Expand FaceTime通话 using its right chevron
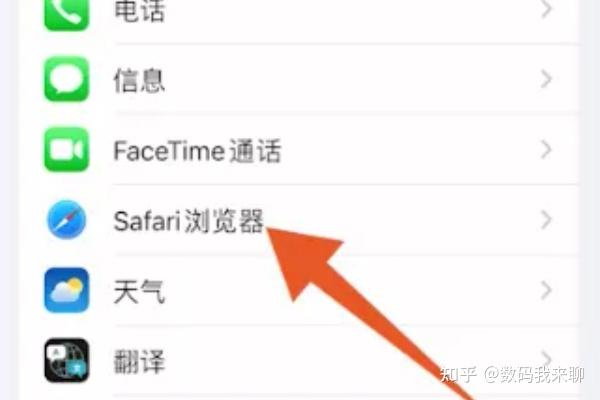The width and height of the screenshot is (600, 400). (546, 149)
